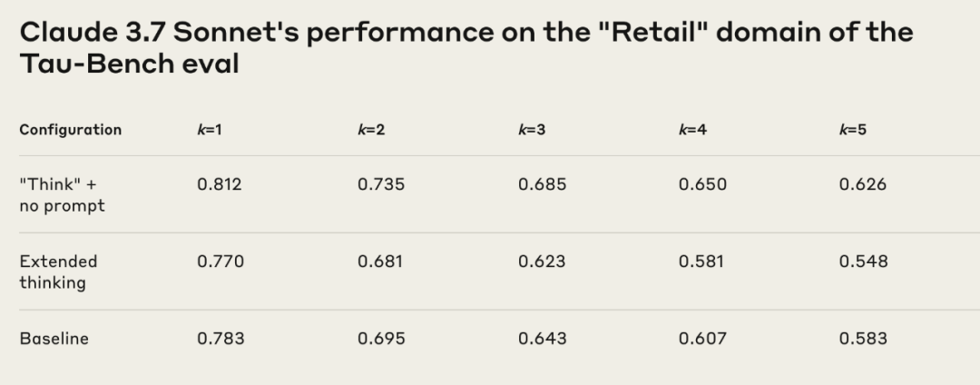Select the 0.583 value cell
The width and height of the screenshot is (980, 385).
(863, 339)
